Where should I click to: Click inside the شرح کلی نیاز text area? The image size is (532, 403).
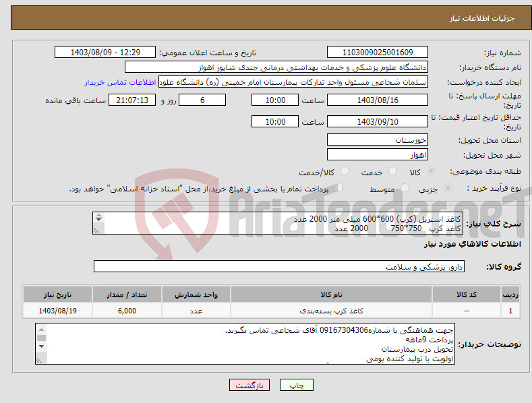tap(278, 223)
